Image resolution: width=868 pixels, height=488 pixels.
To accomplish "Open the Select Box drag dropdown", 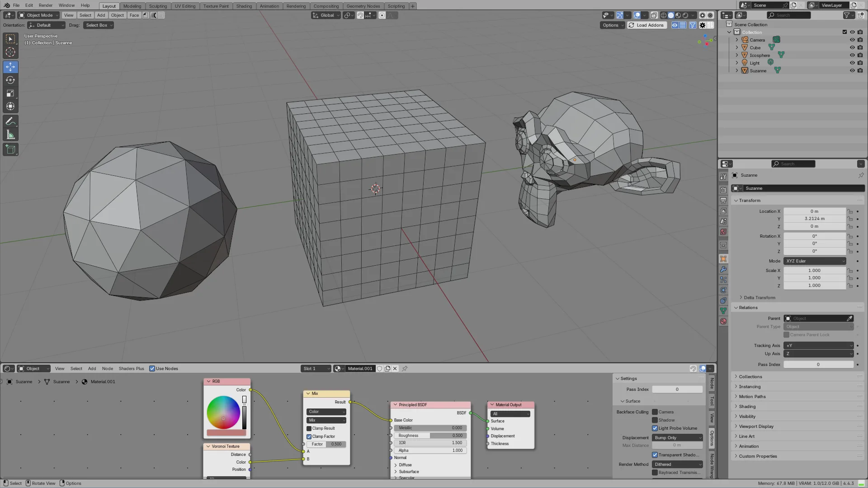I will [x=99, y=25].
